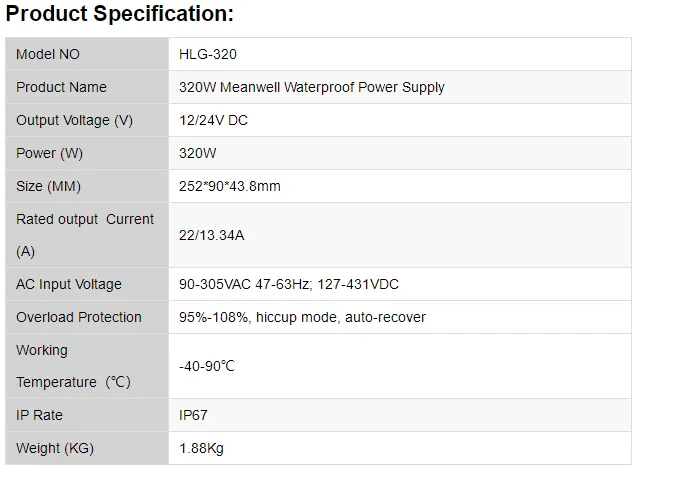Click the IP67 rating value
The height and width of the screenshot is (483, 673).
[x=193, y=415]
